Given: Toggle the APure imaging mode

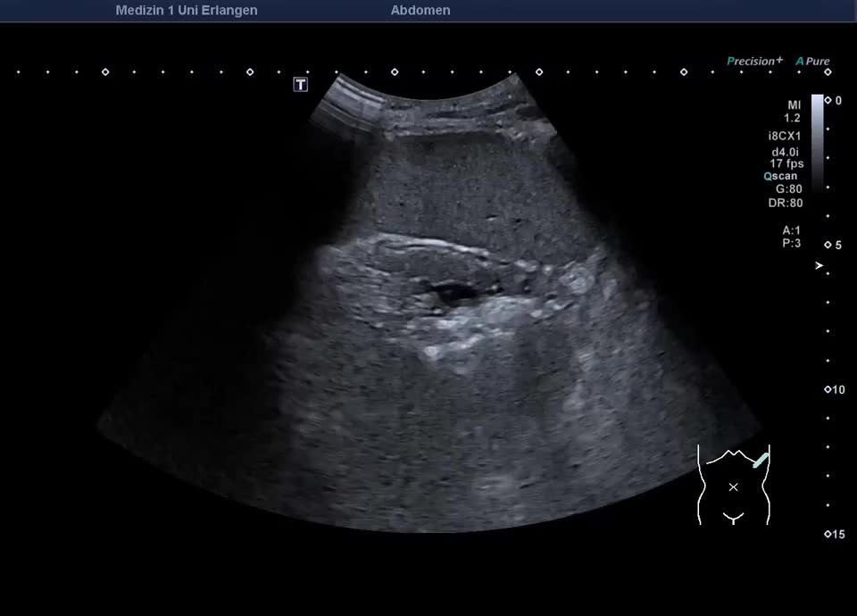Looking at the screenshot, I should [812, 62].
